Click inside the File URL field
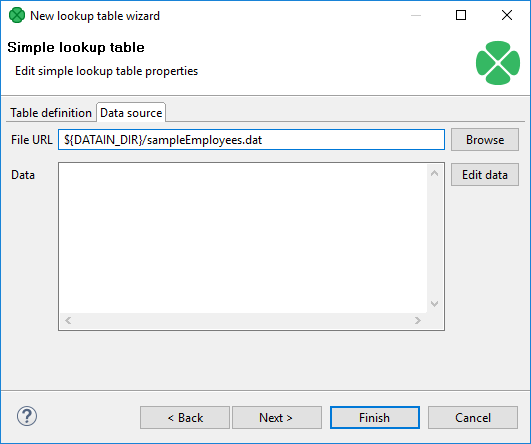This screenshot has width=531, height=444. pos(251,140)
